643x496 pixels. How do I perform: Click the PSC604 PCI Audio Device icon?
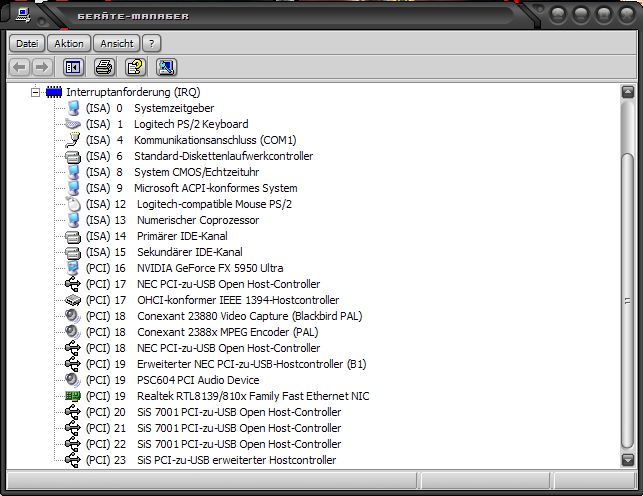click(73, 380)
